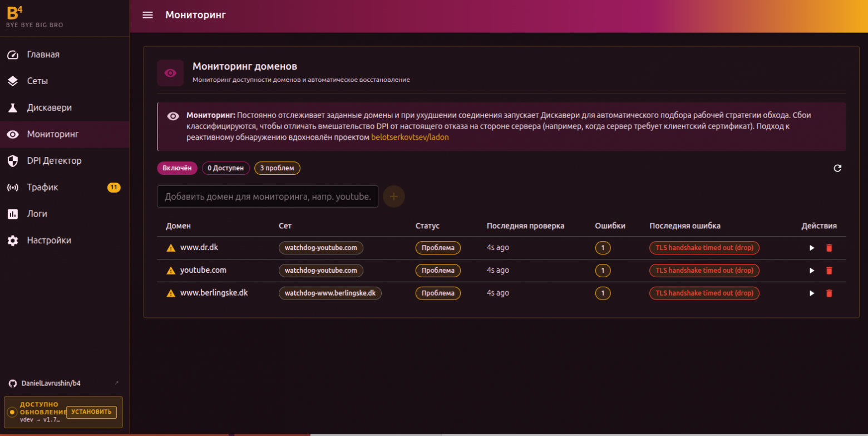Click the Дискавери flask icon
The image size is (868, 436).
(13, 107)
